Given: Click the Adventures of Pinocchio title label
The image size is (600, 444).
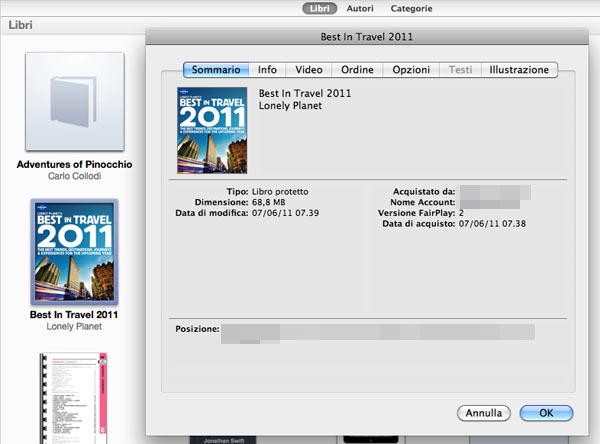Looking at the screenshot, I should (x=75, y=164).
